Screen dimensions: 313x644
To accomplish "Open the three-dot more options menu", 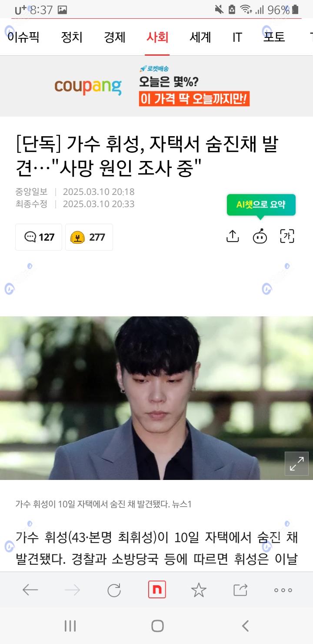I will [x=283, y=590].
